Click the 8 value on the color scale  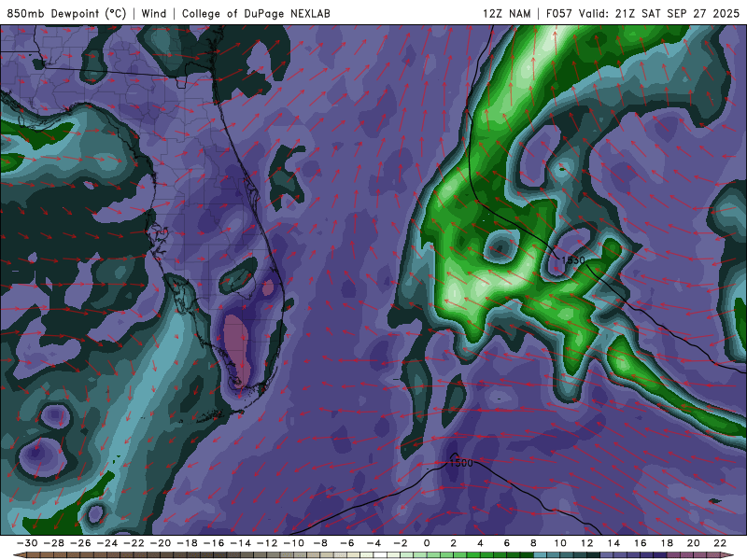(x=533, y=543)
